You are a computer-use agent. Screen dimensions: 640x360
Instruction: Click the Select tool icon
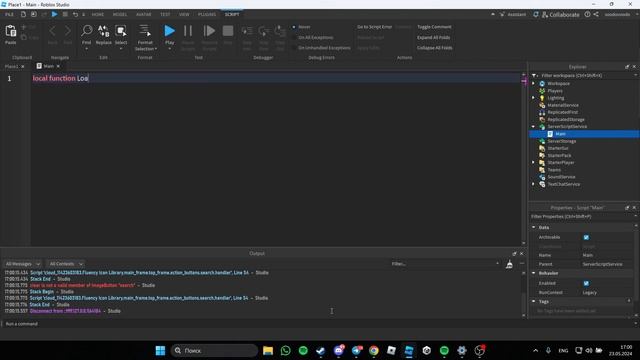121,31
